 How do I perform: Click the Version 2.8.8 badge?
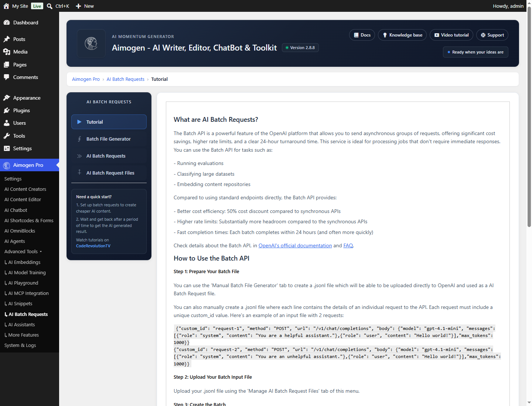[x=300, y=48]
